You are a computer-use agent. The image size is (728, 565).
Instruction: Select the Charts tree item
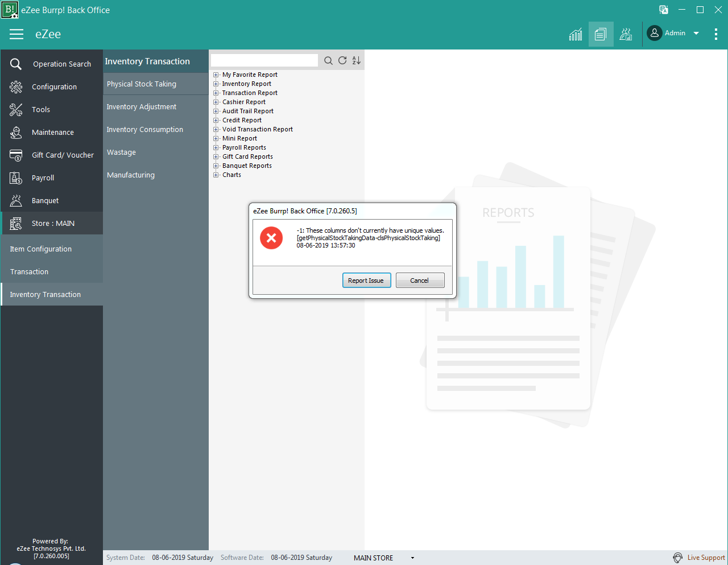tap(231, 175)
